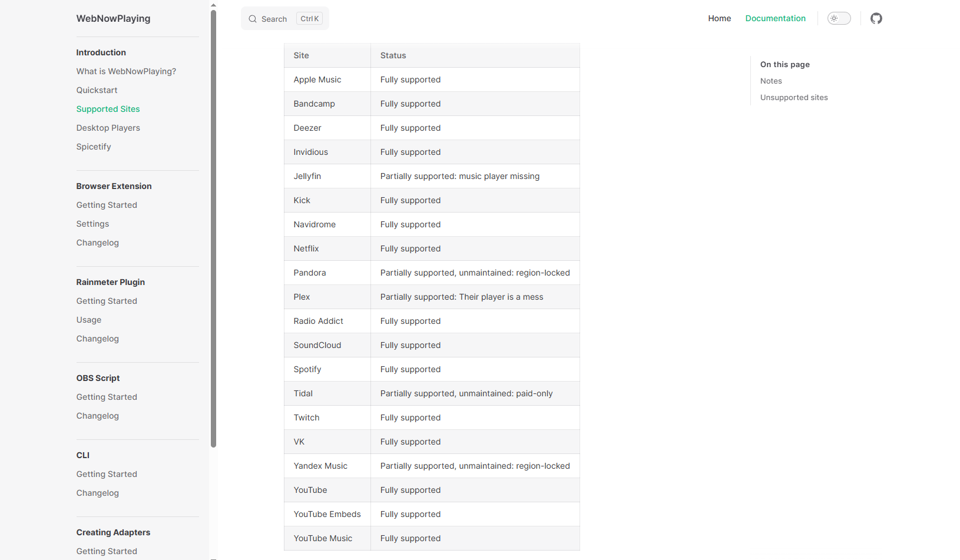
Task: Open the GitHub repository icon
Action: click(876, 18)
